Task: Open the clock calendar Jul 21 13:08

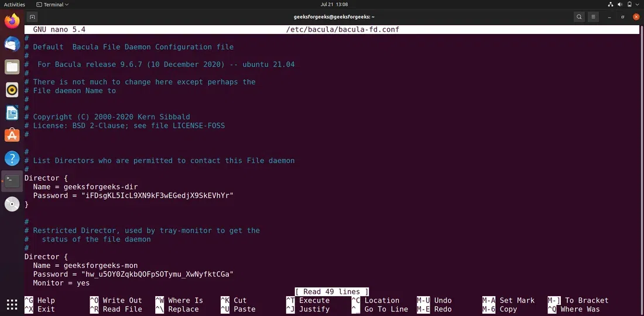Action: pyautogui.click(x=334, y=5)
